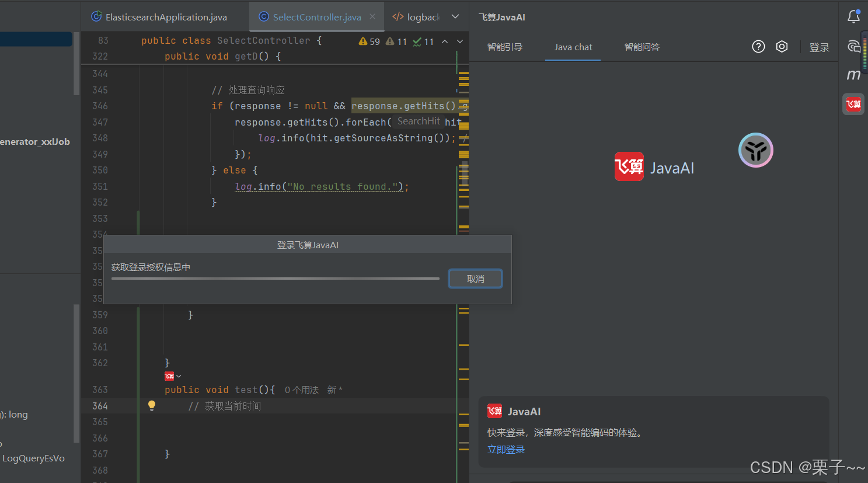
Task: Open the AI assistant spiral sidebar icon
Action: [853, 46]
